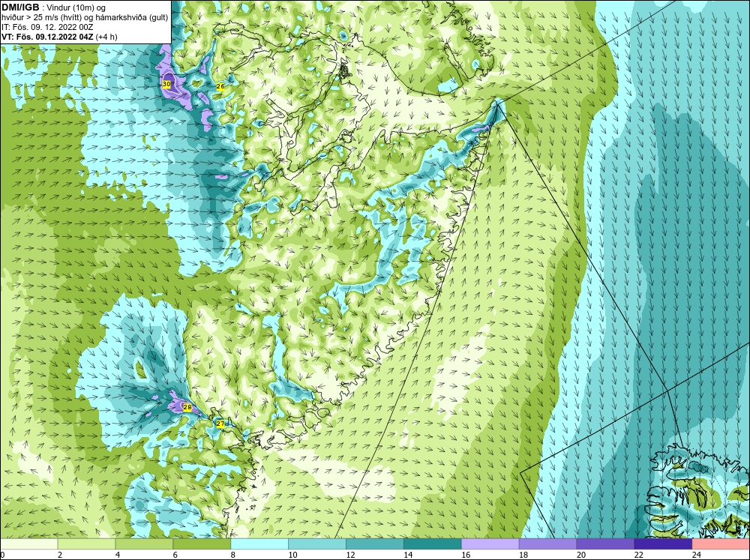Click the scale value 24
750x560 pixels.
tap(697, 555)
